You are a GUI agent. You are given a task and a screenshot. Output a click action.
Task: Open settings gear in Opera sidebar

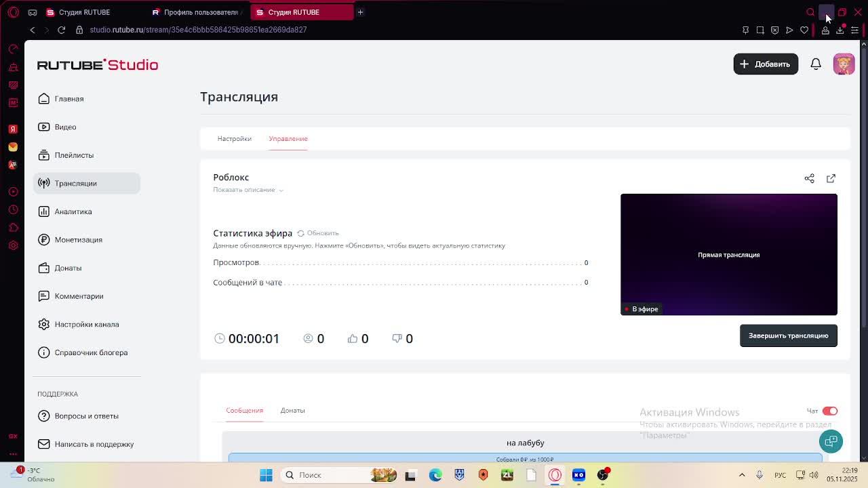tap(13, 245)
